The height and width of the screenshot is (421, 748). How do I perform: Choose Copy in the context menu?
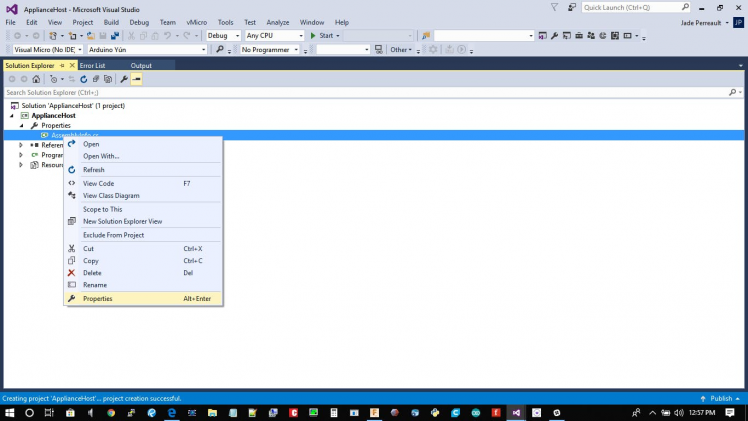pos(143,261)
